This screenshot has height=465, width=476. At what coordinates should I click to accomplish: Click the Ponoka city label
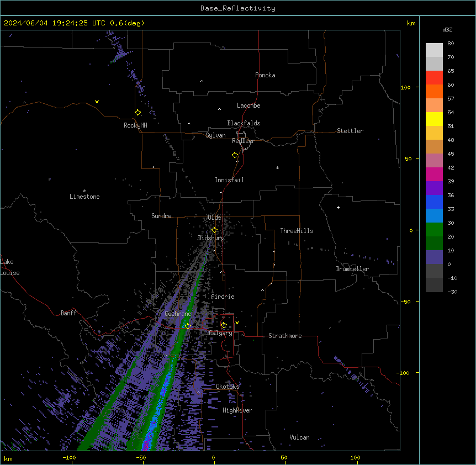265,75
